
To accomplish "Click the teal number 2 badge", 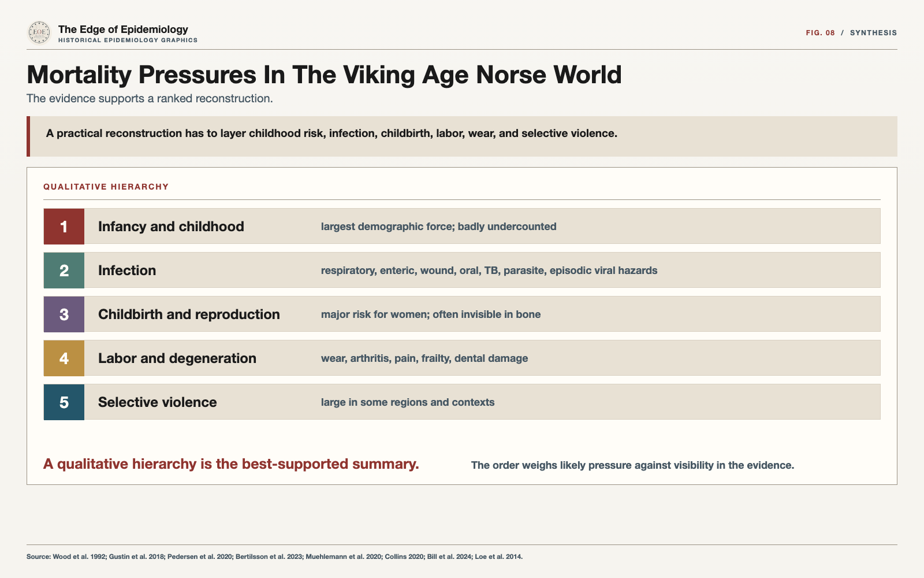I will 64,271.
